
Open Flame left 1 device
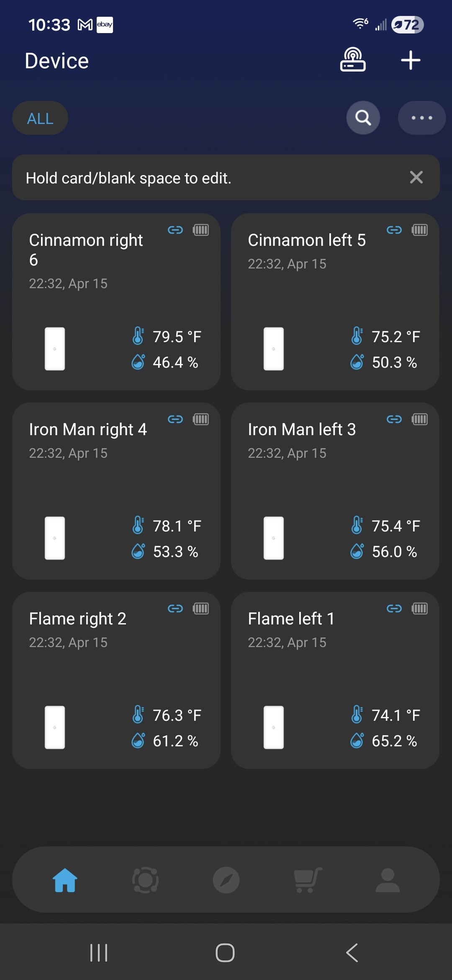[335, 680]
